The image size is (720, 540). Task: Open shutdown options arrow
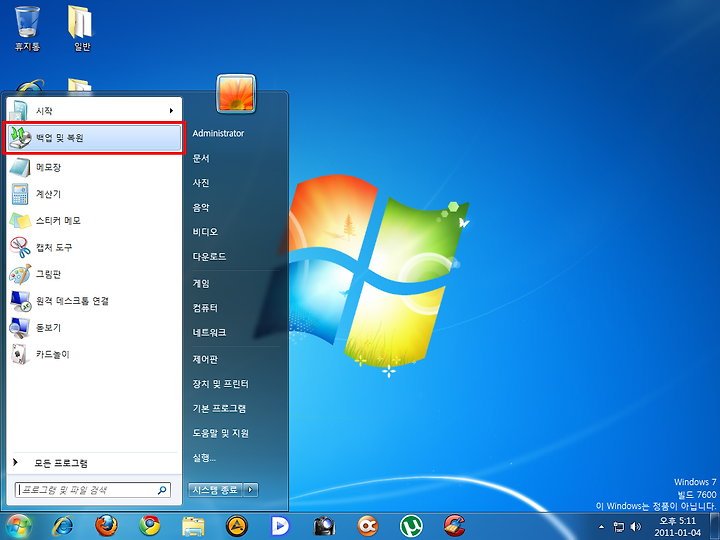(250, 490)
